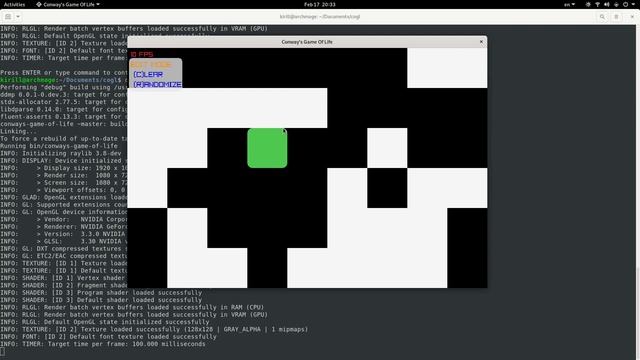Click the volume speaker icon in top bar
This screenshot has width=640, height=360.
607,4
